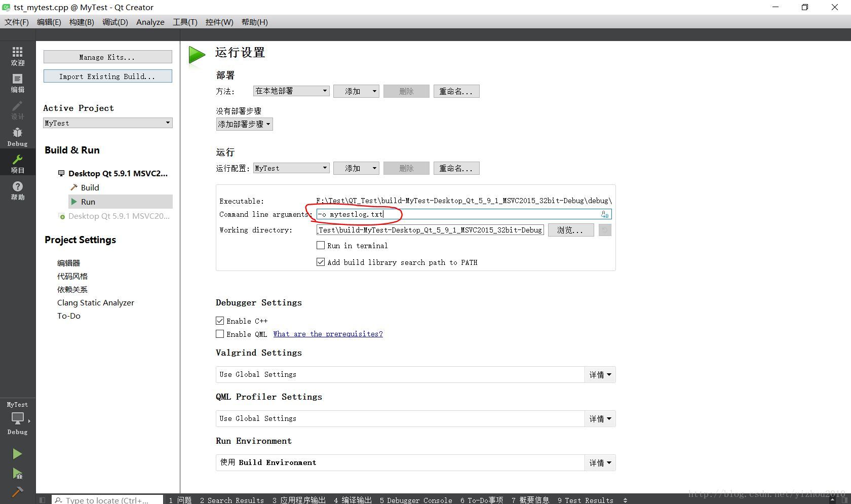The width and height of the screenshot is (851, 504).
Task: Open Clang Static Analyzer settings
Action: 96,302
